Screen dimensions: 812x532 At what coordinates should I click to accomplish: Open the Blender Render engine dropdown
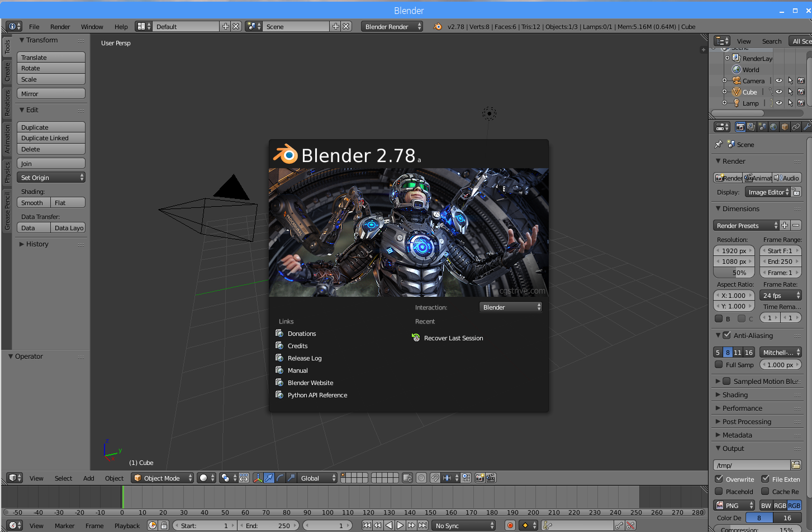[392, 26]
